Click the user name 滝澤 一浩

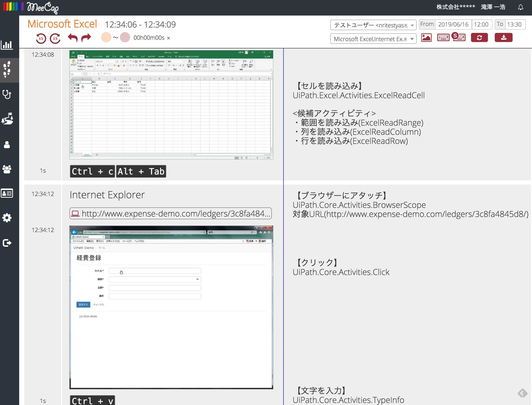tap(493, 7)
